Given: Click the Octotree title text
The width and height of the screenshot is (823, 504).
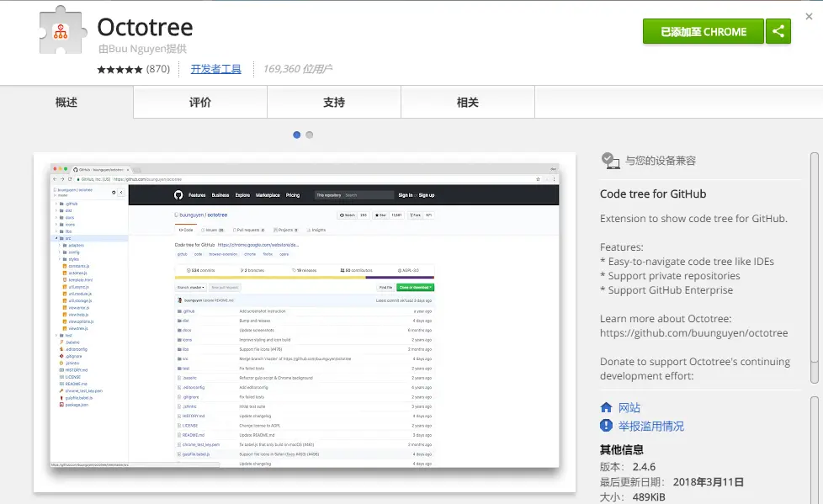Looking at the screenshot, I should (145, 27).
